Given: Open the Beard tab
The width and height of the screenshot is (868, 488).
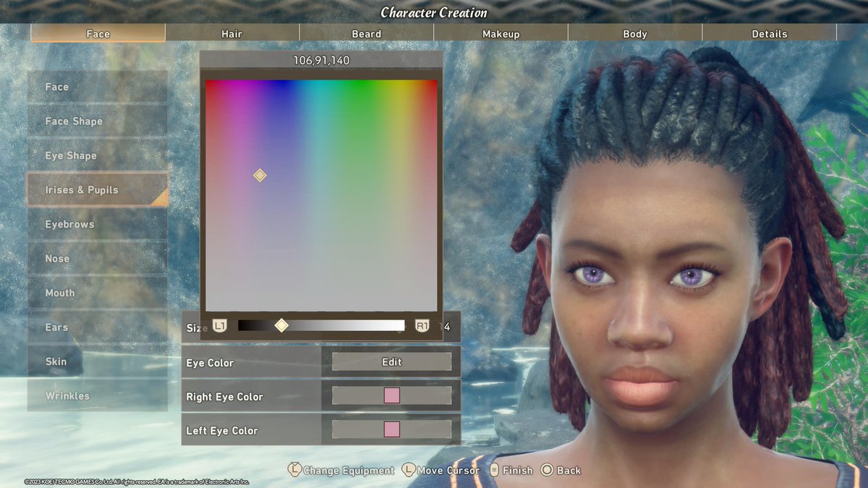Looking at the screenshot, I should [x=367, y=33].
